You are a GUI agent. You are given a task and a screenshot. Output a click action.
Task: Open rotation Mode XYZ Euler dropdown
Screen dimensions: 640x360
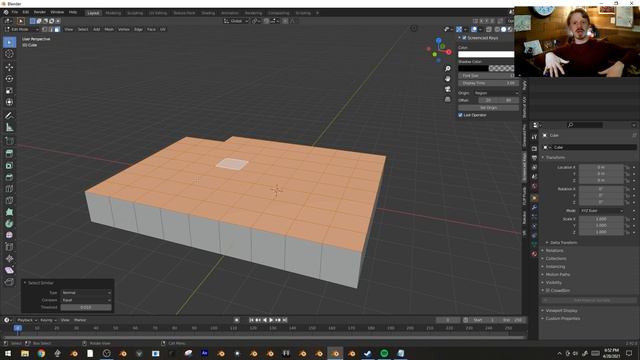click(x=602, y=211)
